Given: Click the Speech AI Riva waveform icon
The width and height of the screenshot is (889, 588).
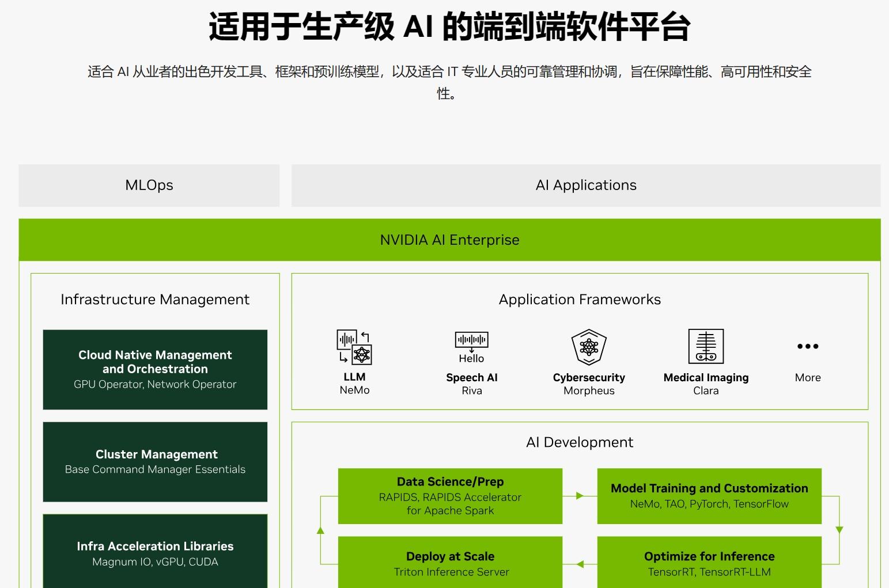Looking at the screenshot, I should pyautogui.click(x=472, y=347).
